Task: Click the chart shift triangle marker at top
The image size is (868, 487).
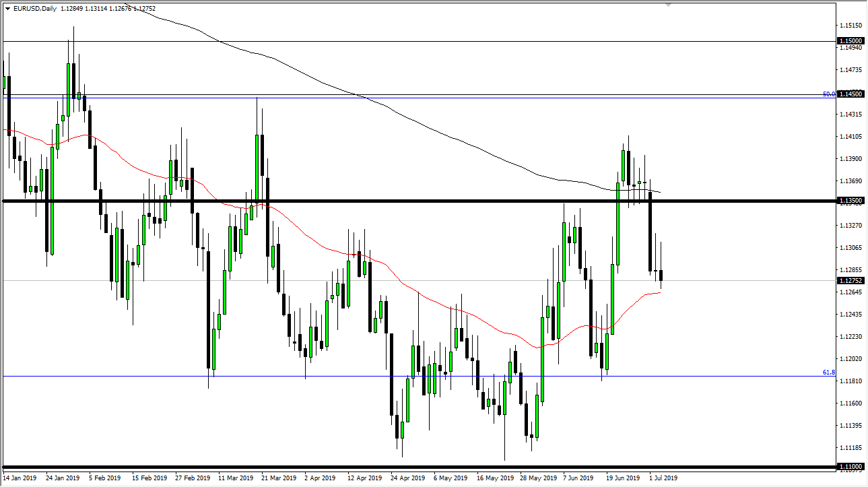Action: (x=668, y=5)
